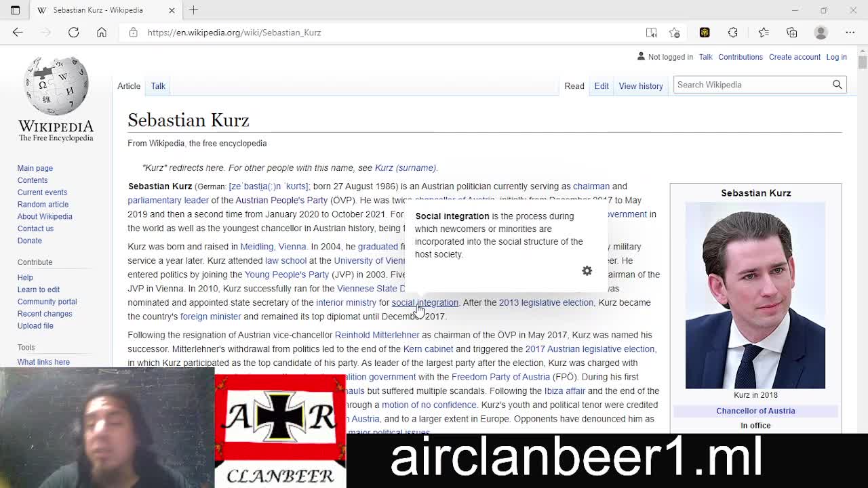Open the browser profile avatar
This screenshot has height=488, width=868.
(x=821, y=33)
